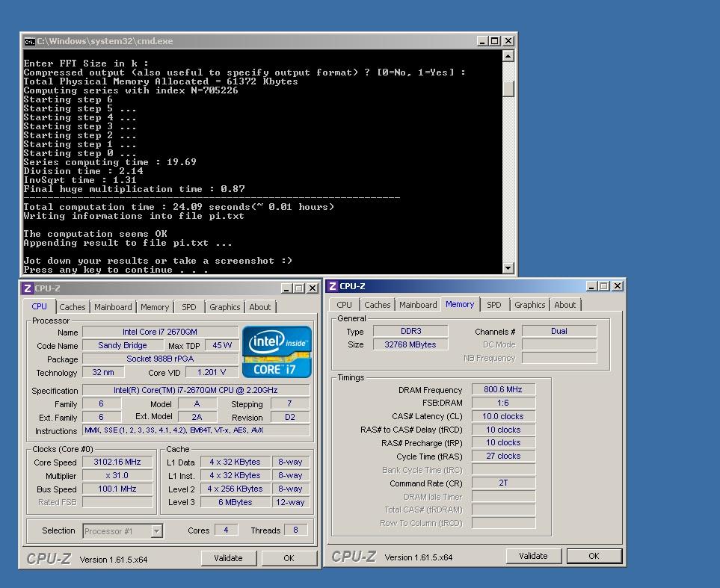Screen dimensions: 720x588
Task: Open Caches tab in left CPU-Z window
Action: (72, 307)
